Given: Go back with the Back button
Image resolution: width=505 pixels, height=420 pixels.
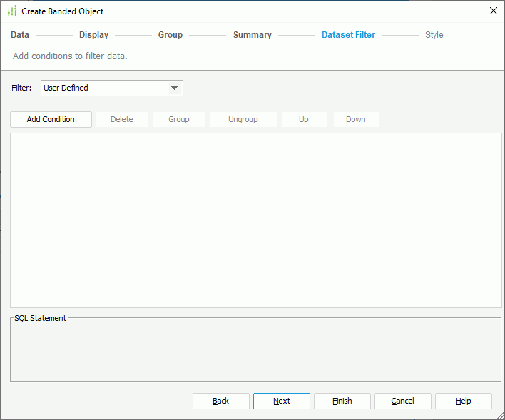Looking at the screenshot, I should tap(221, 401).
